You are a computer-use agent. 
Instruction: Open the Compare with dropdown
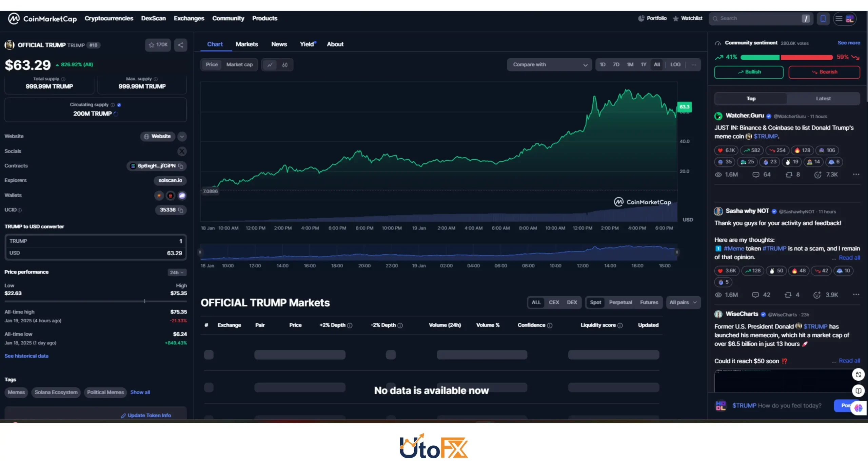click(x=549, y=65)
